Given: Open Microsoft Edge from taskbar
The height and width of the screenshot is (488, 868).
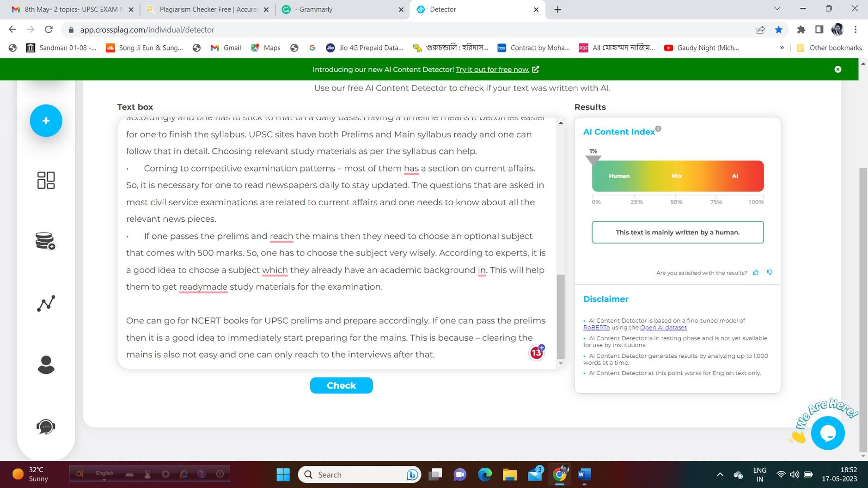Looking at the screenshot, I should tap(484, 474).
